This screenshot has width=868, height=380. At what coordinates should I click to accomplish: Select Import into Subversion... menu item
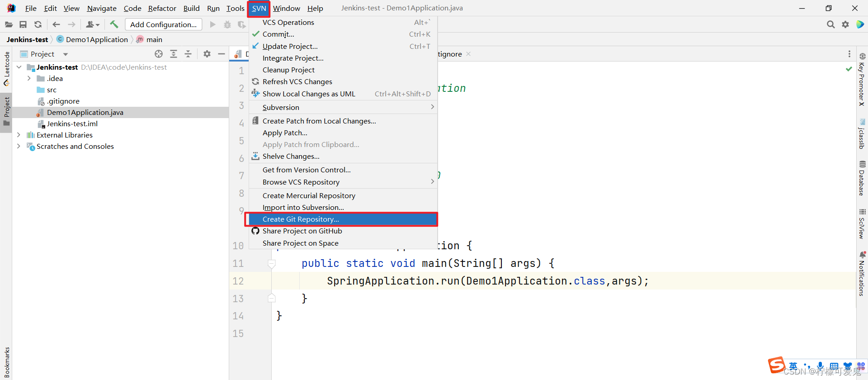(x=343, y=207)
